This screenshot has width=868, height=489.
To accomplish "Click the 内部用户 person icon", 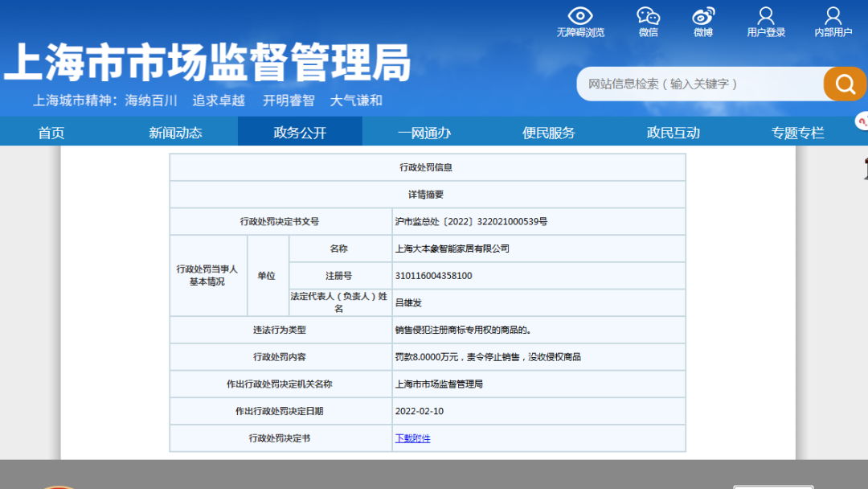I will [x=833, y=15].
